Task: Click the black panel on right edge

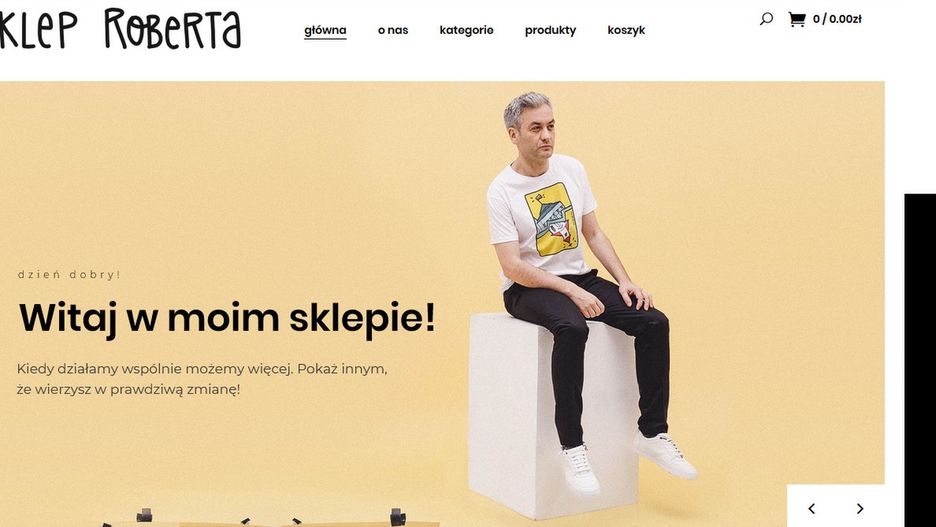Action: pos(920,360)
